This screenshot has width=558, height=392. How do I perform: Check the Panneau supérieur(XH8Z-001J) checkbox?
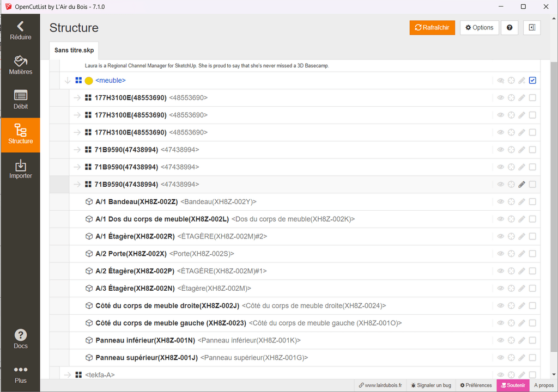tap(532, 358)
